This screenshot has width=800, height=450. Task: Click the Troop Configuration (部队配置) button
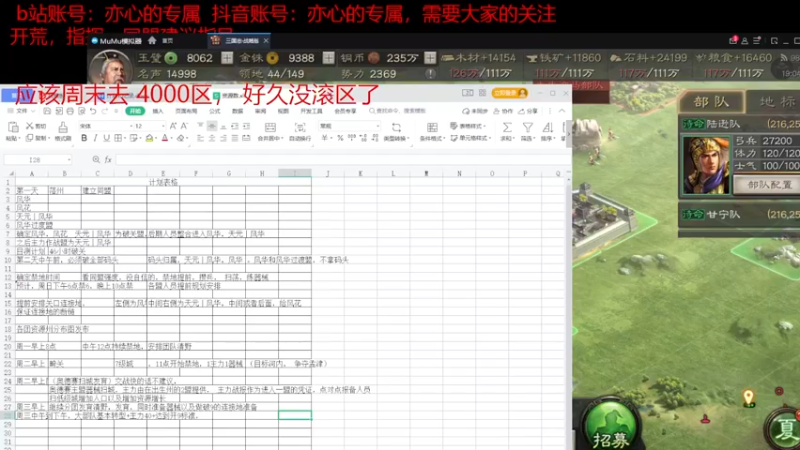click(769, 184)
